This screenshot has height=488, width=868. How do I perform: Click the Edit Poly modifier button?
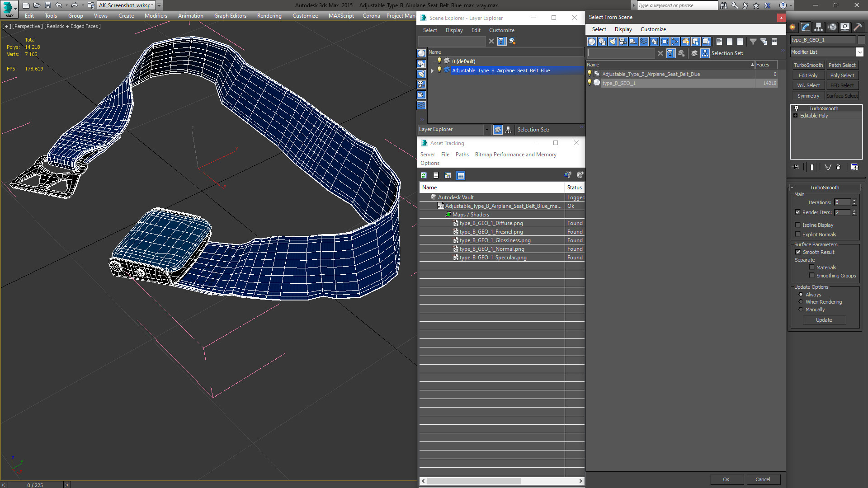pos(808,75)
